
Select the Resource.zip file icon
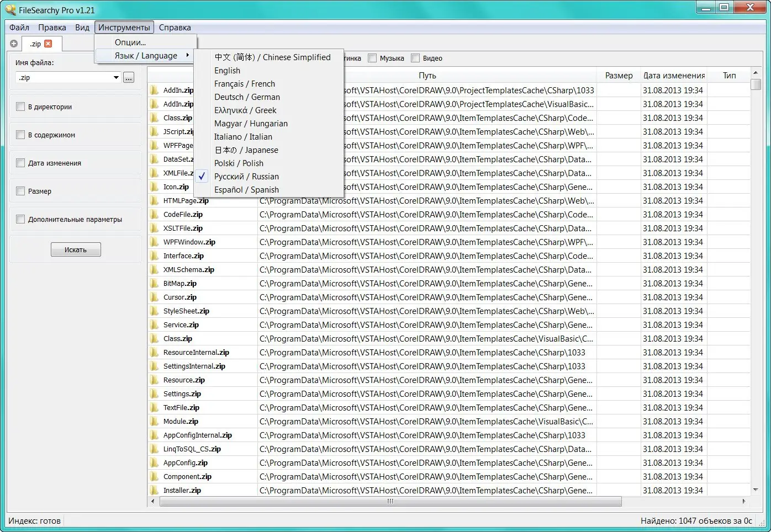tap(155, 380)
